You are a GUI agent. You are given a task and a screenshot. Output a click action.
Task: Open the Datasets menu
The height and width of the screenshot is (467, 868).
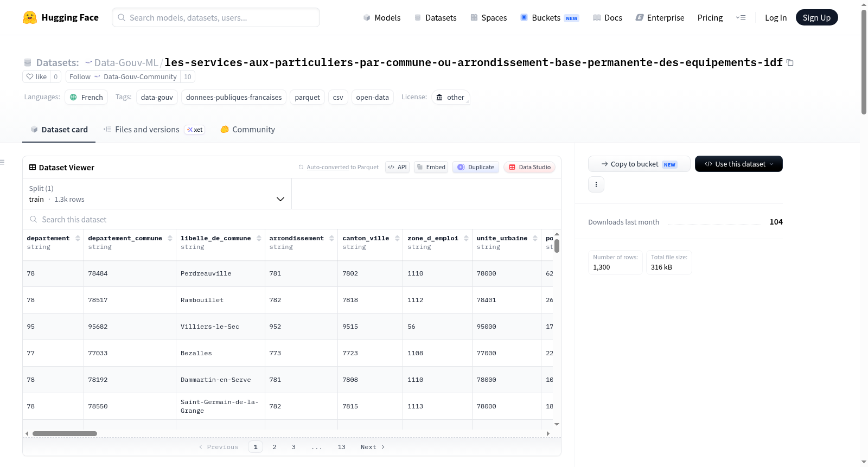[436, 17]
